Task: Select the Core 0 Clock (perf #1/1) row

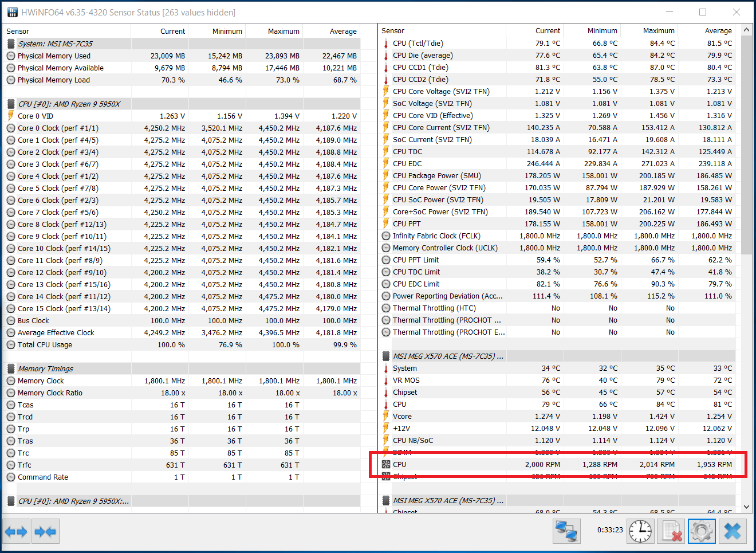Action: point(182,128)
